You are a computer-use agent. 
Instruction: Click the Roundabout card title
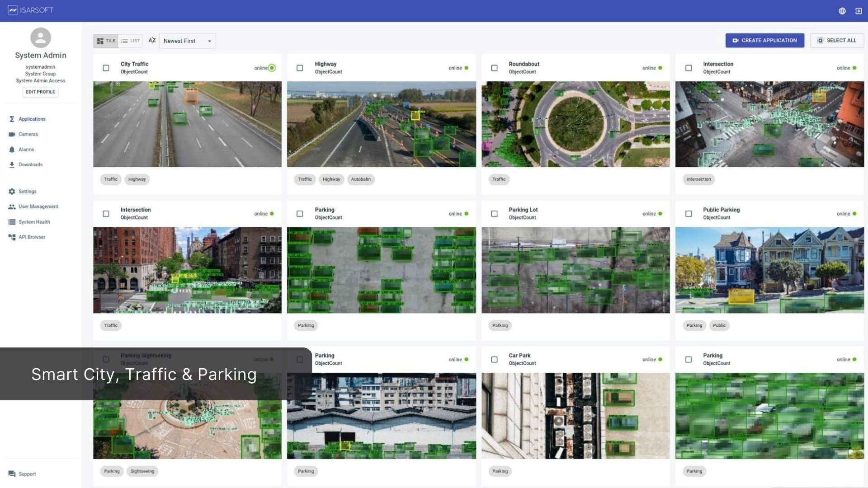[x=524, y=64]
